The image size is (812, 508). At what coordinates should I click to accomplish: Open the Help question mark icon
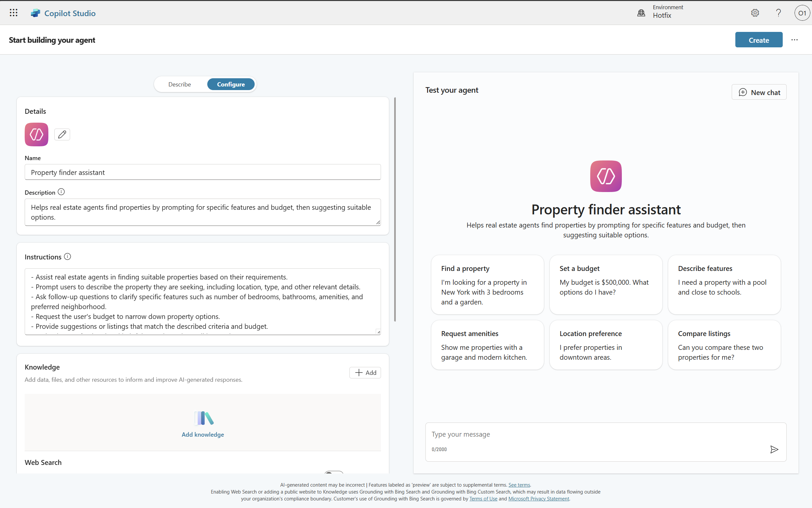coord(778,13)
